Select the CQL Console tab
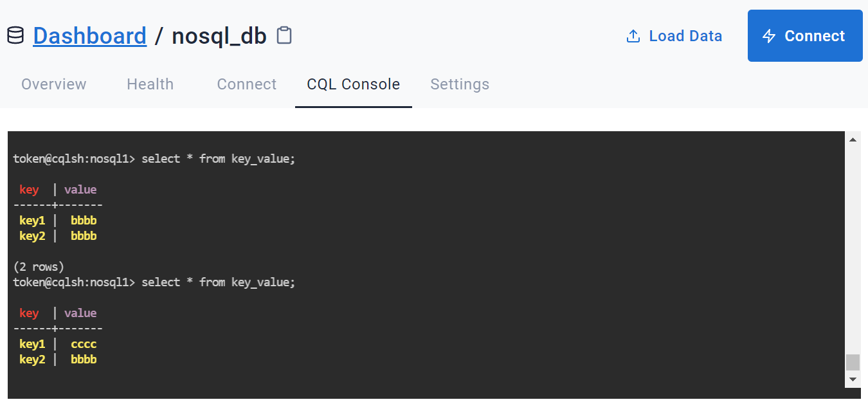Image resolution: width=868 pixels, height=402 pixels. click(353, 84)
